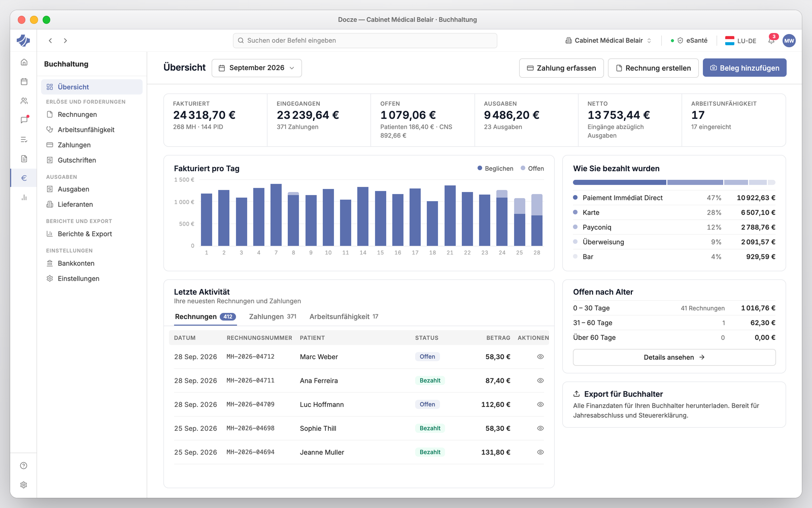This screenshot has height=508, width=812.
Task: Open the MW user avatar
Action: [789, 41]
